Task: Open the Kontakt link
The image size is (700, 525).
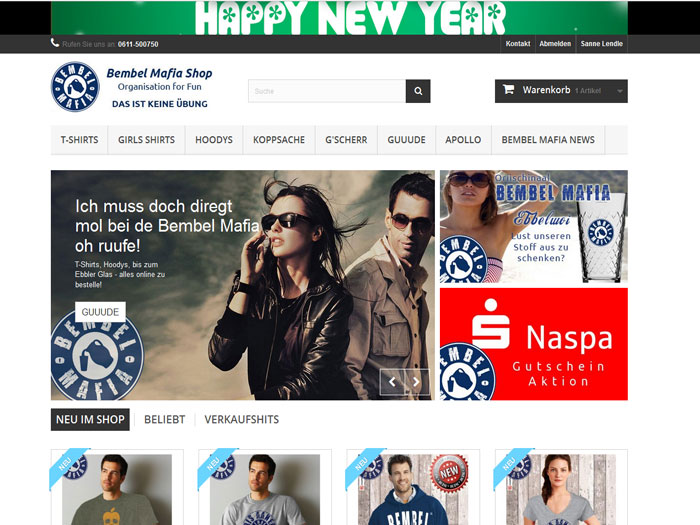Action: click(518, 44)
